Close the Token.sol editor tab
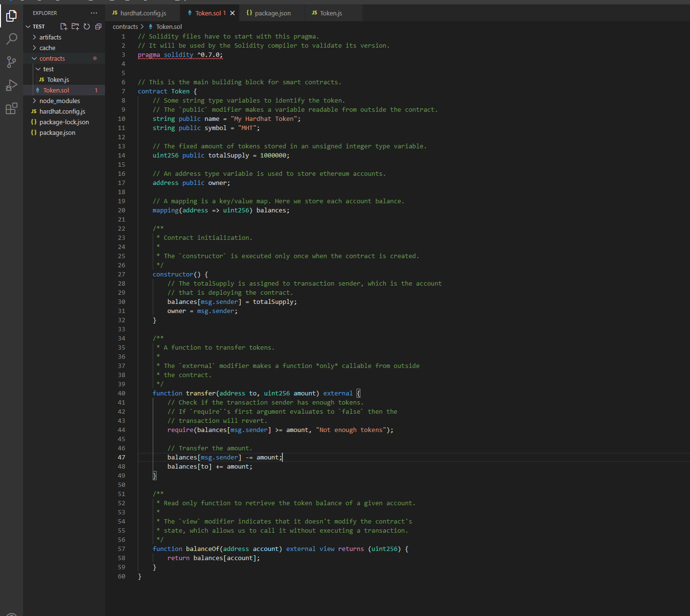Screen dimensions: 690x616 [232, 13]
